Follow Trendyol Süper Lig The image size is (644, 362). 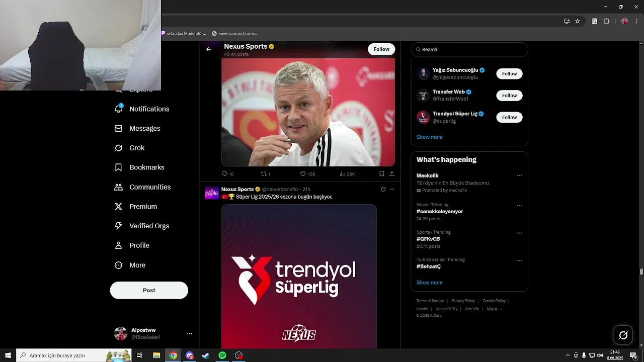509,117
